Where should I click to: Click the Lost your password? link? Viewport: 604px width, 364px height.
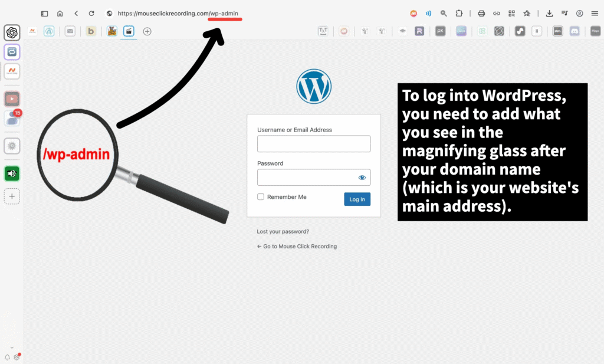(x=283, y=232)
